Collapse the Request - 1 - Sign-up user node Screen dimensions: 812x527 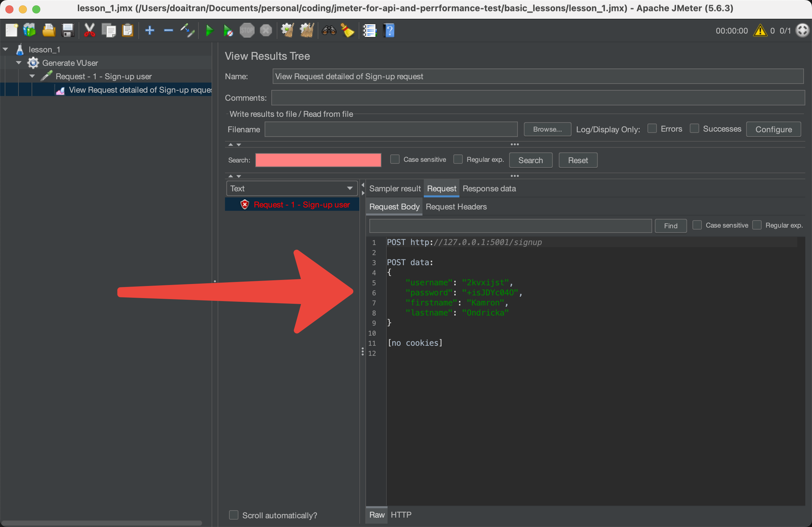click(32, 76)
